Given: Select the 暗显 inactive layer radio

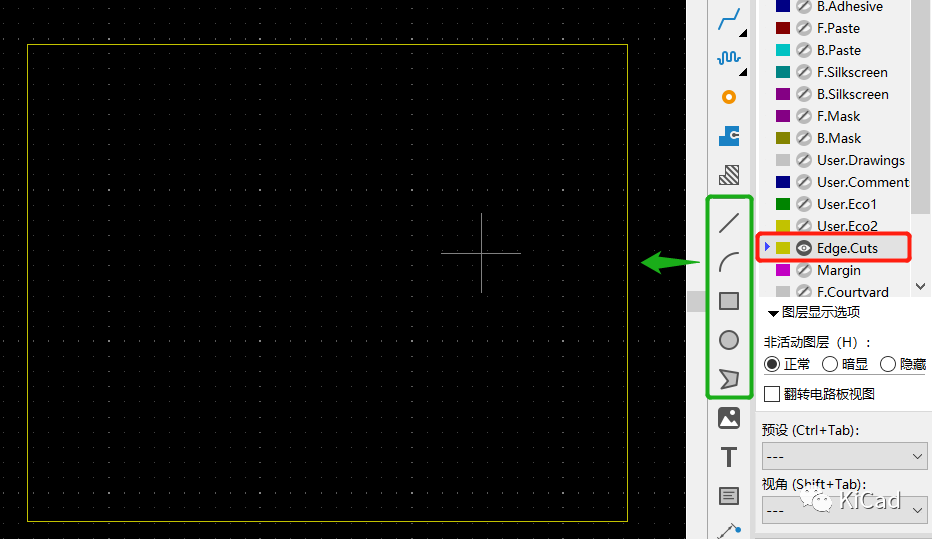Looking at the screenshot, I should 830,364.
